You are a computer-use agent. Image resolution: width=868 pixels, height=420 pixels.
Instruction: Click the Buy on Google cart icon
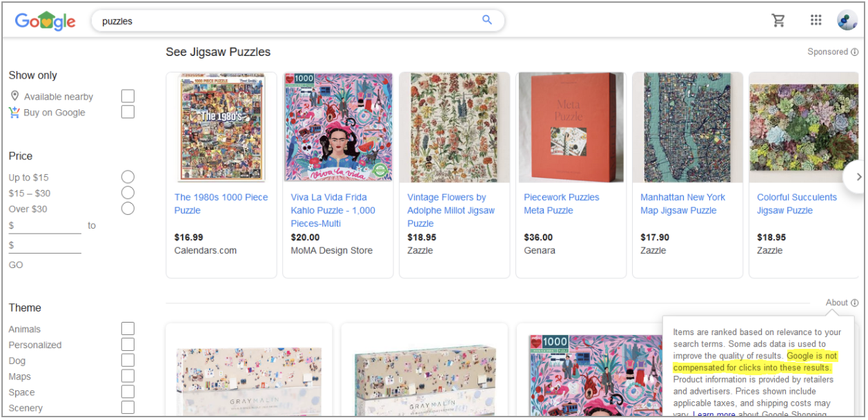point(14,112)
